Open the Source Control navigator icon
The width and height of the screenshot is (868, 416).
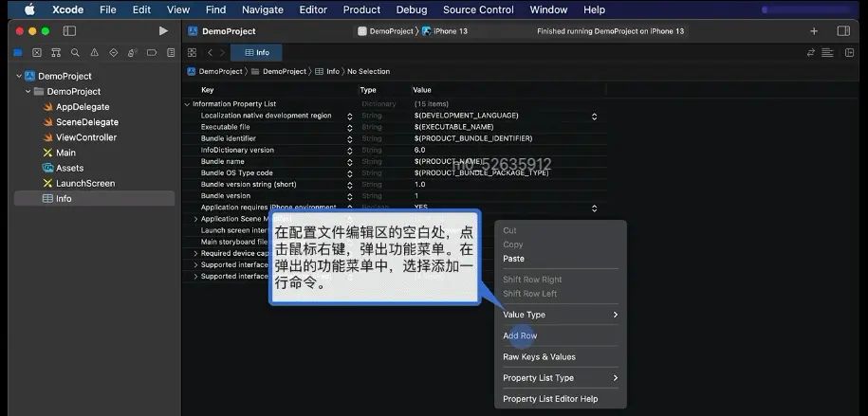tap(37, 52)
